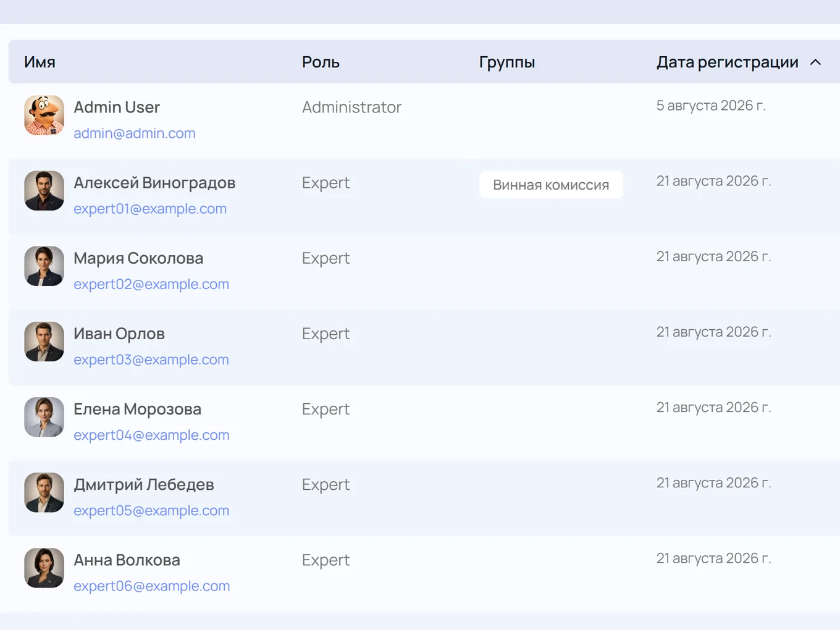Click Expert role in Алексей Виноградов row
The height and width of the screenshot is (630, 840).
[x=325, y=183]
